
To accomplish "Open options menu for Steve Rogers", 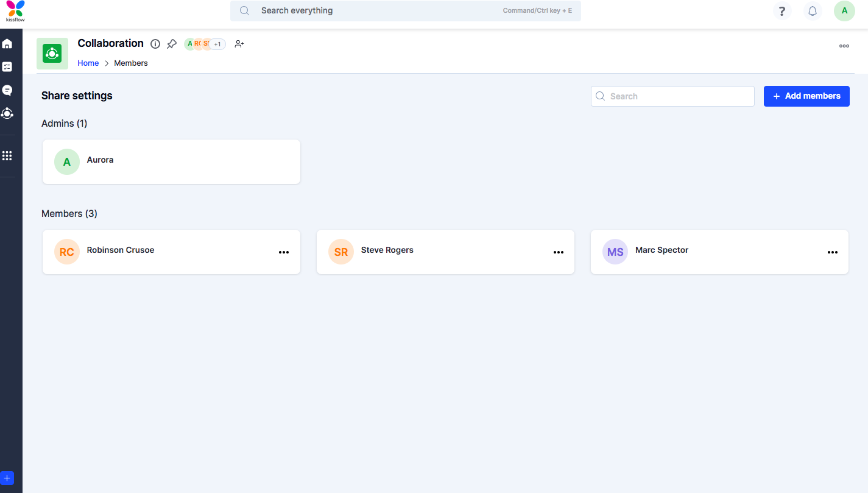I will pyautogui.click(x=559, y=252).
